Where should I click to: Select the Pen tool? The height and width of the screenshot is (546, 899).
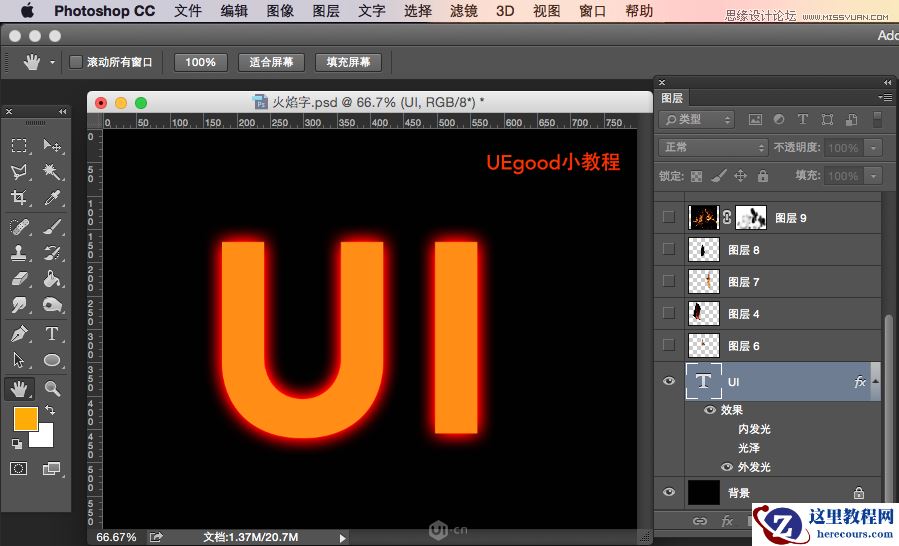(19, 333)
